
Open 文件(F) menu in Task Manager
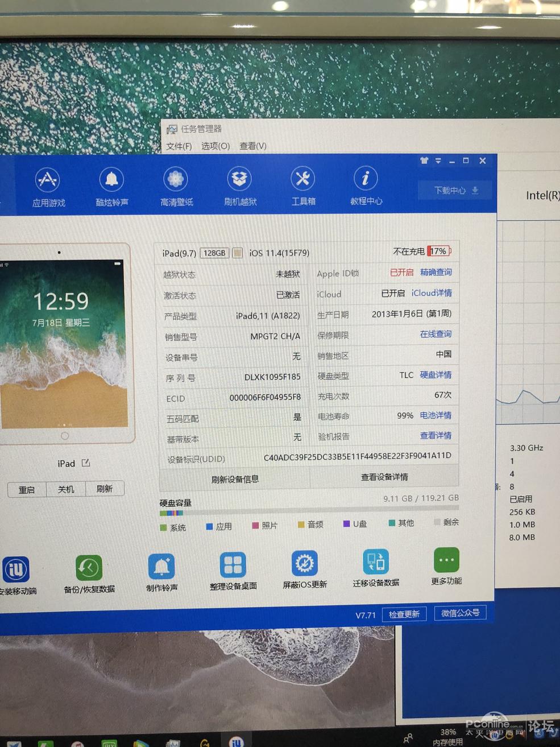pyautogui.click(x=179, y=146)
